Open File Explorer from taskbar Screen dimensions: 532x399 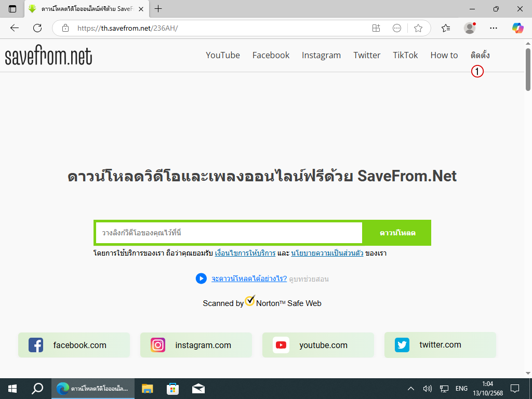(x=148, y=389)
